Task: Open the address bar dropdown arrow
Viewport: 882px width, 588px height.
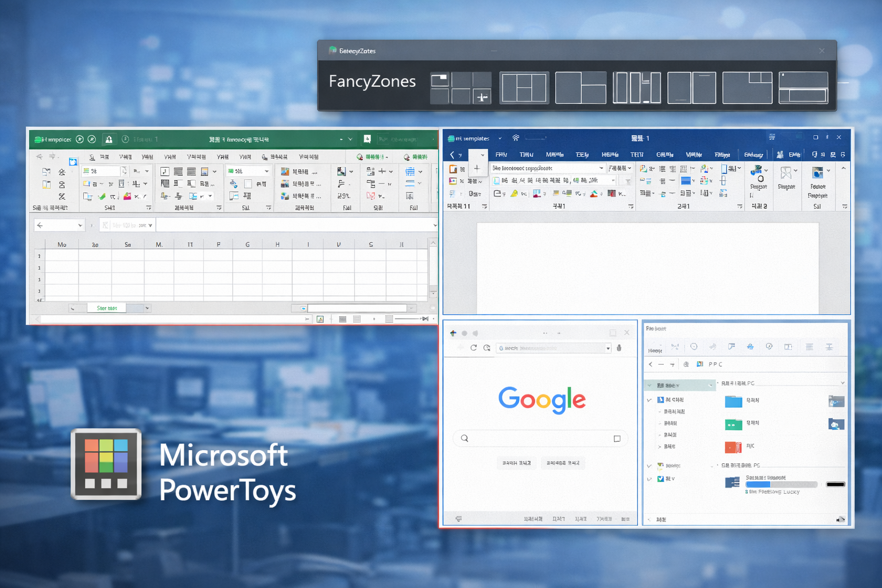Action: pos(608,348)
